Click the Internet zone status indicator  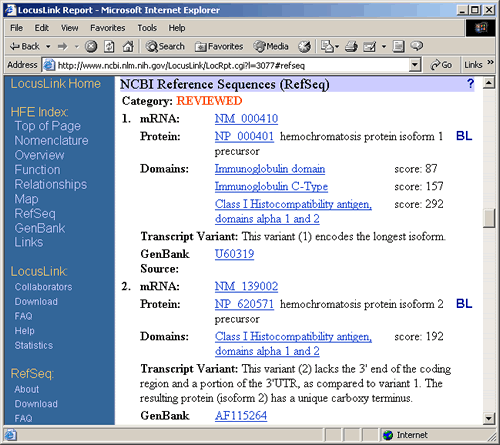tap(405, 435)
